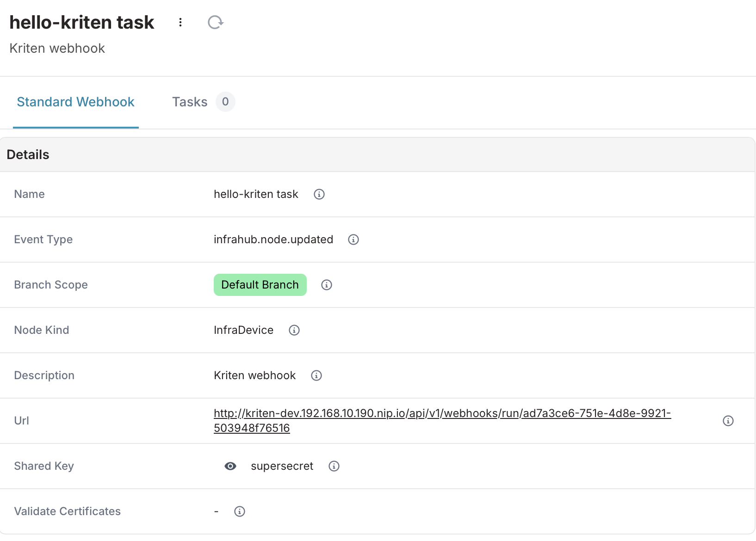Click the 'Name' field label
756x541 pixels.
click(30, 194)
